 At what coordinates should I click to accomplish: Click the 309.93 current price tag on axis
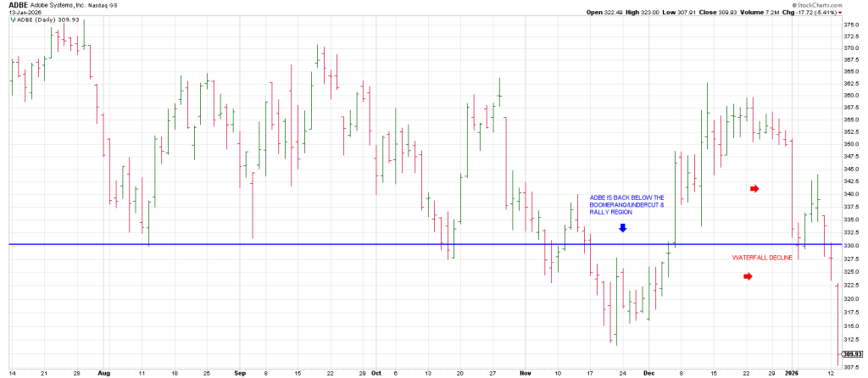852,353
